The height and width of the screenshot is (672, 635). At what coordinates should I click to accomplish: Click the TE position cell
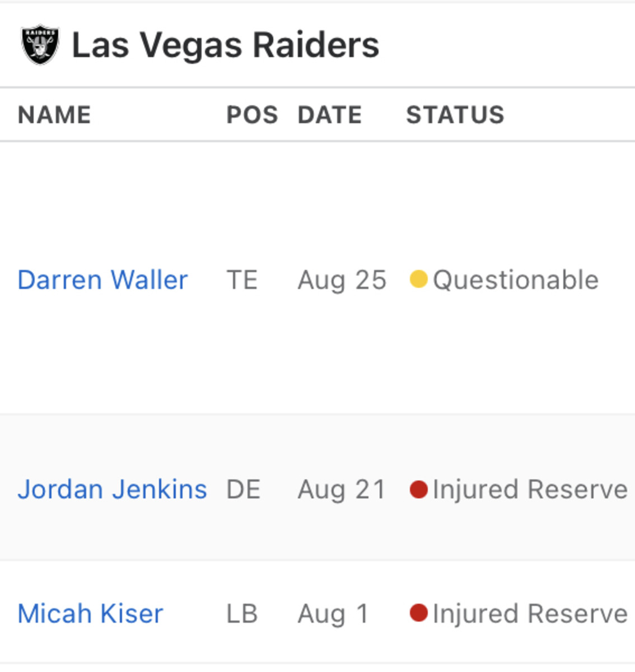pos(242,279)
